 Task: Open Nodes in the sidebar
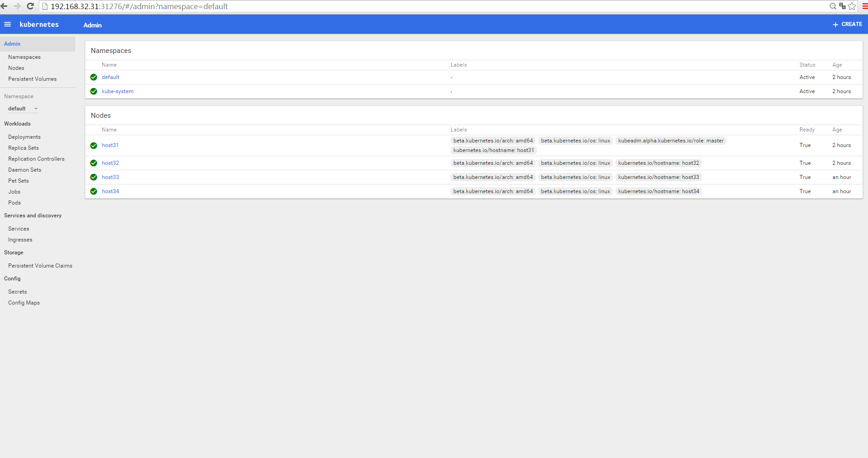point(16,68)
